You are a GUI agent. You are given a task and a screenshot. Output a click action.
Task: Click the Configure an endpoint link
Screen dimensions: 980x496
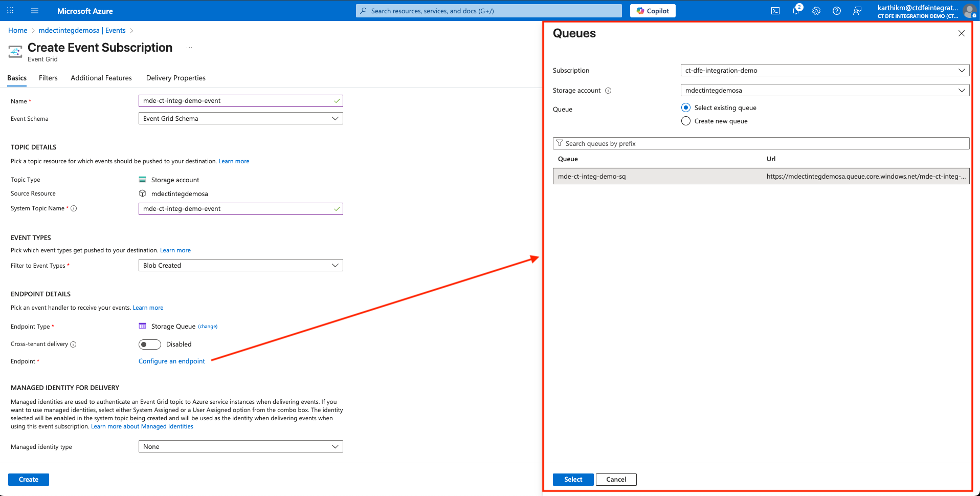171,361
